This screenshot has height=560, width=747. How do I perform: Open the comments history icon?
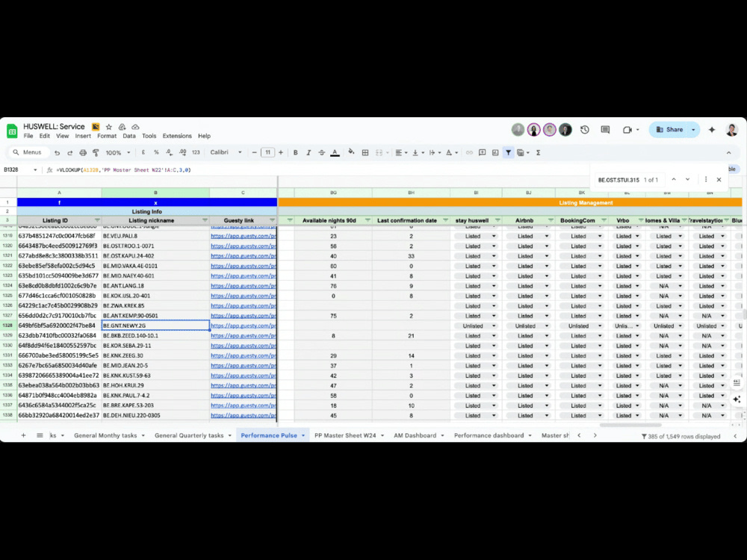pyautogui.click(x=605, y=129)
